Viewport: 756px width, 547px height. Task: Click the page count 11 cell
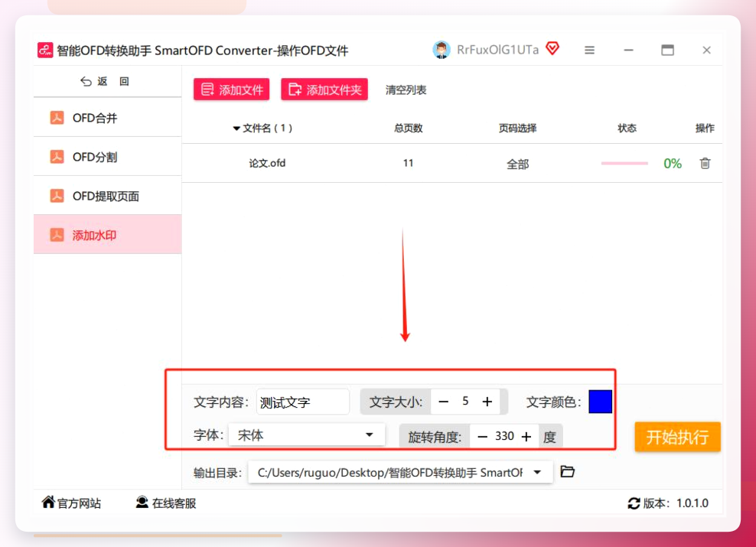click(409, 164)
